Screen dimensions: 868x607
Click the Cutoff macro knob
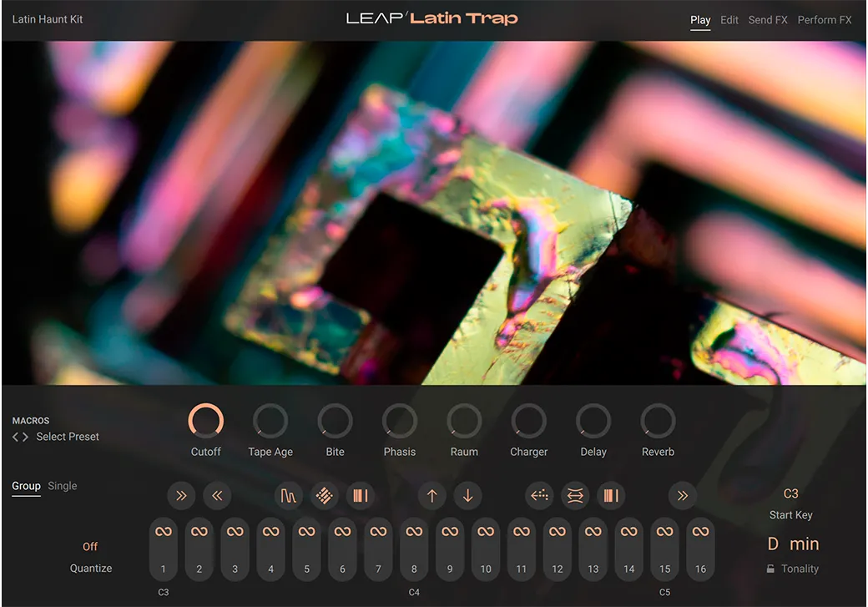206,421
